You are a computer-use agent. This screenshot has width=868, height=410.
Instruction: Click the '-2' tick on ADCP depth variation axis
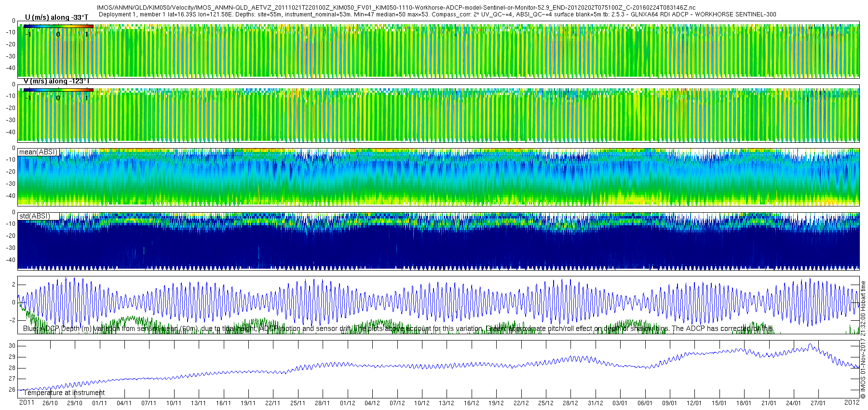(x=13, y=320)
